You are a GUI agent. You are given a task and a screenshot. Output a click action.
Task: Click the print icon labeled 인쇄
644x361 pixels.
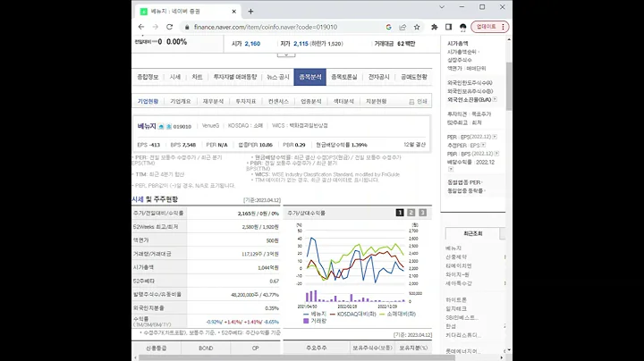(x=418, y=101)
